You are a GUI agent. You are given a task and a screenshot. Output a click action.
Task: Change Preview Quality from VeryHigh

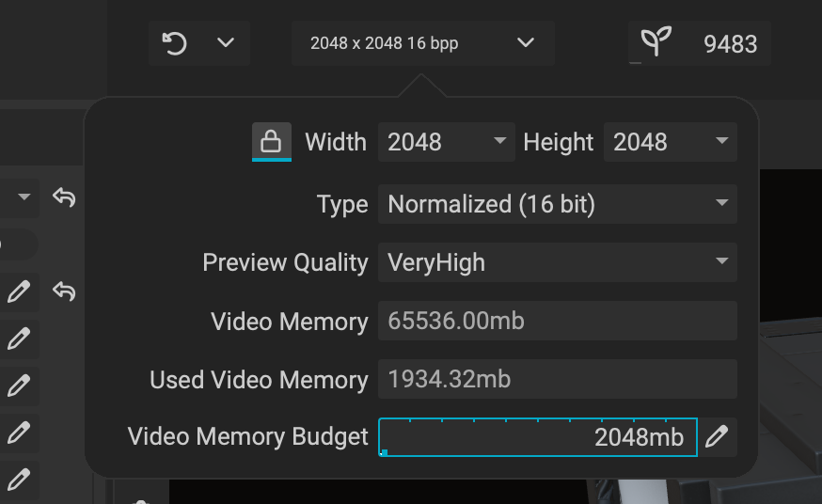tap(558, 262)
